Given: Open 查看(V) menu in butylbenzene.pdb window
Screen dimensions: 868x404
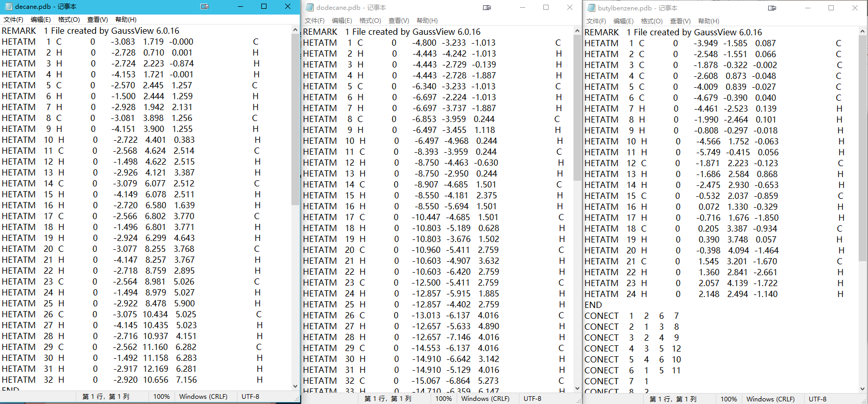Looking at the screenshot, I should click(x=680, y=21).
